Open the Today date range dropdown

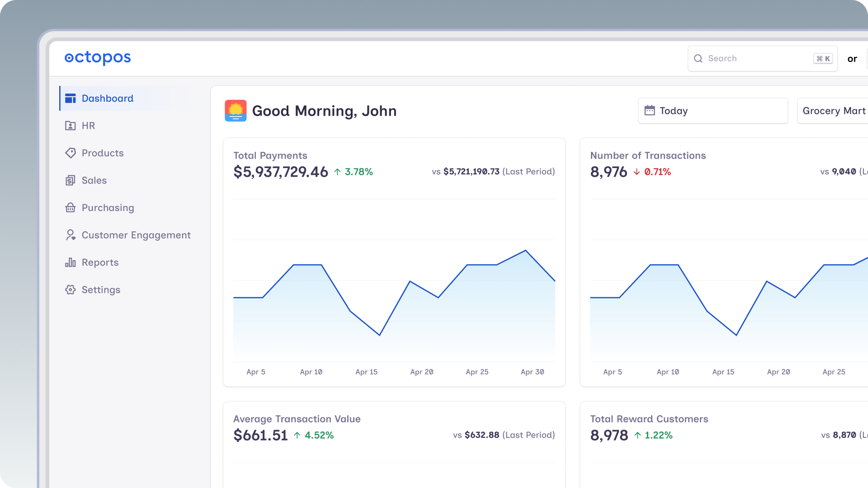click(x=713, y=111)
